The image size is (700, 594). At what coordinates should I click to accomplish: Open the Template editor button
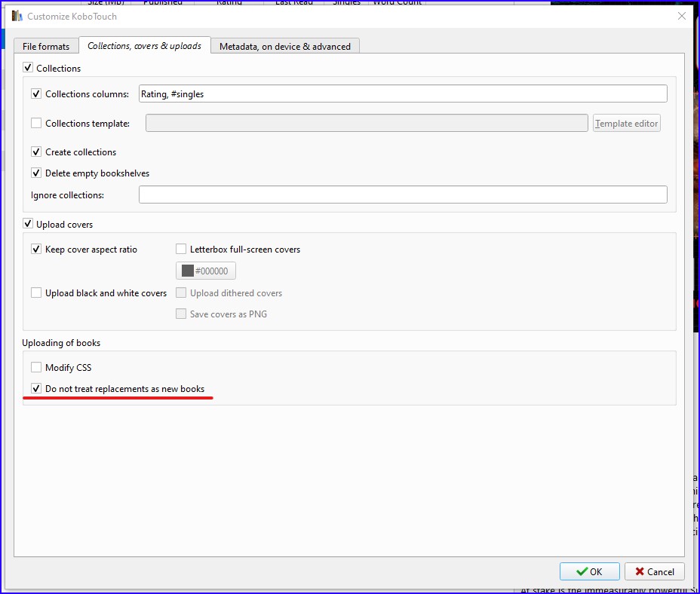pos(626,123)
